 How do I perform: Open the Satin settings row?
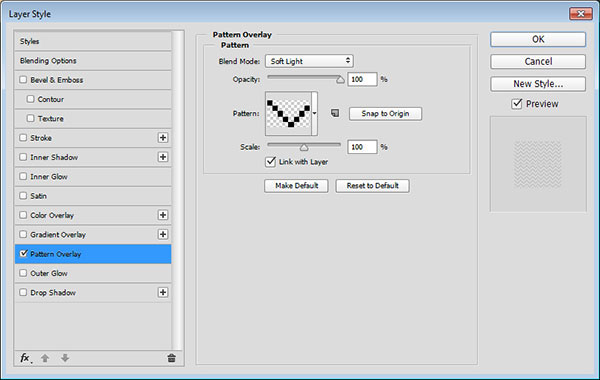(x=93, y=196)
